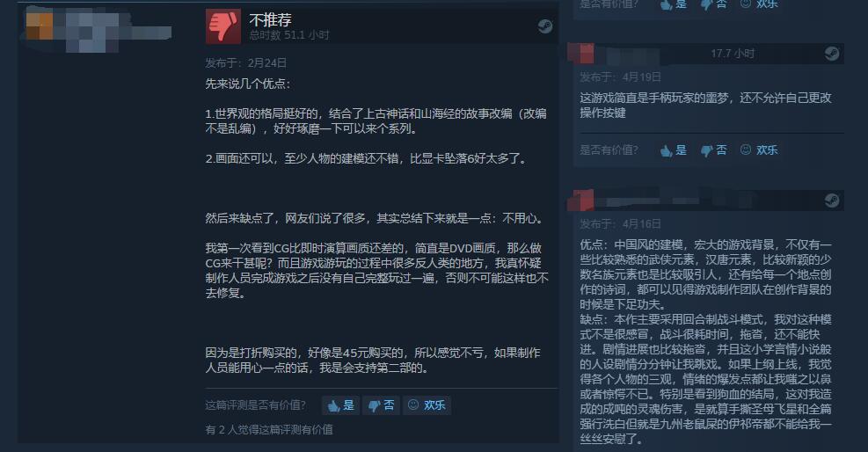Click 欢乐 smiley at top right review
The height and width of the screenshot is (452, 868).
758,4
